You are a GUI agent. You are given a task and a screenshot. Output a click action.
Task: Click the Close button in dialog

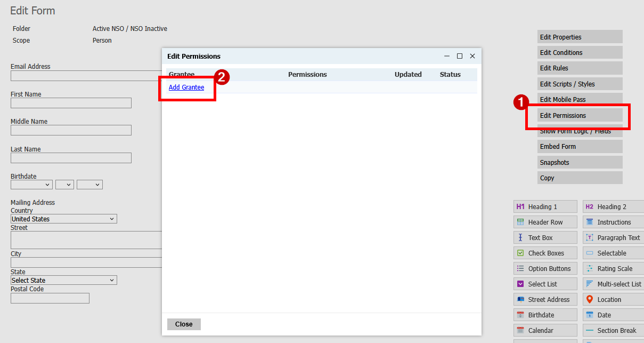[184, 324]
